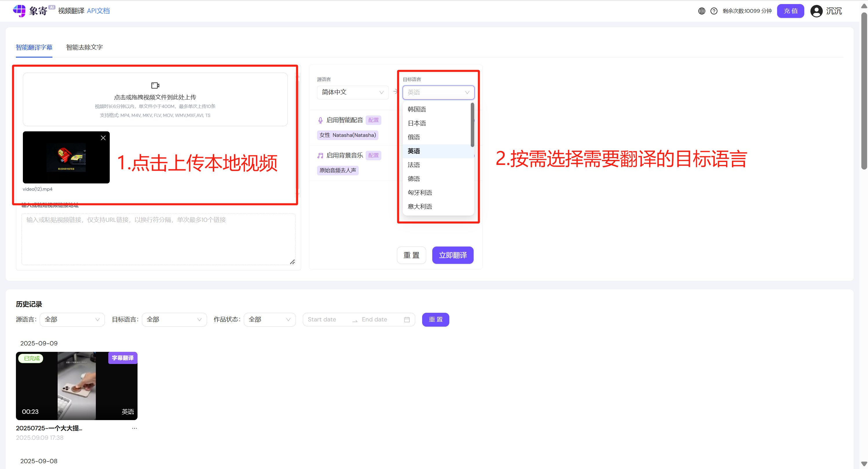Click the music note icon beside 启用背景音乐

tap(320, 155)
